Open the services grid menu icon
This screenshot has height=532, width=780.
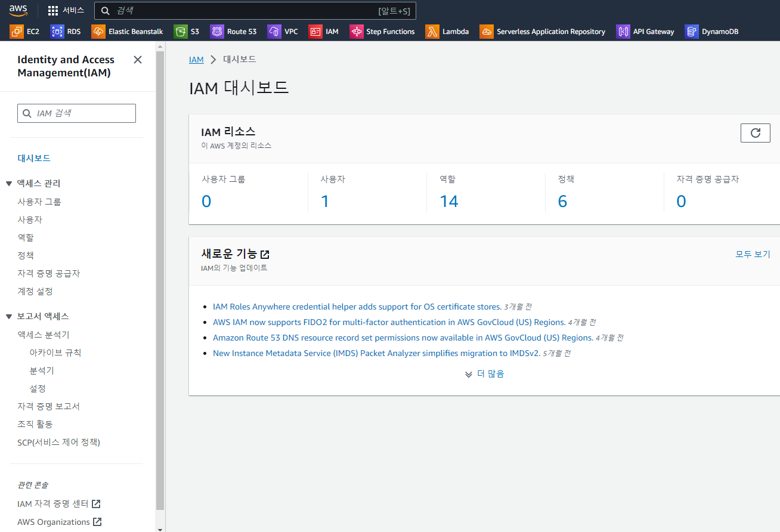(53, 11)
